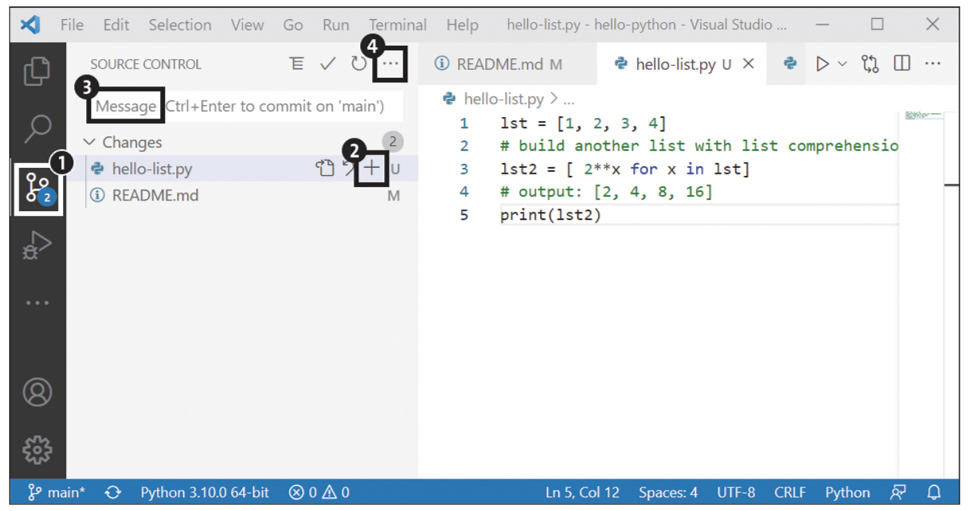Open the Search view in activity bar
This screenshot has height=511, width=968.
point(37,128)
